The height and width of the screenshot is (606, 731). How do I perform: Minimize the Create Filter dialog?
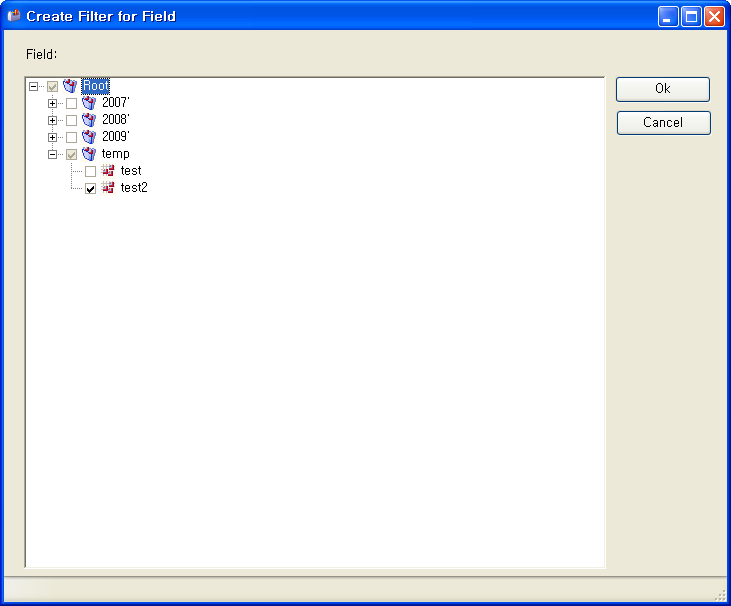pyautogui.click(x=668, y=17)
